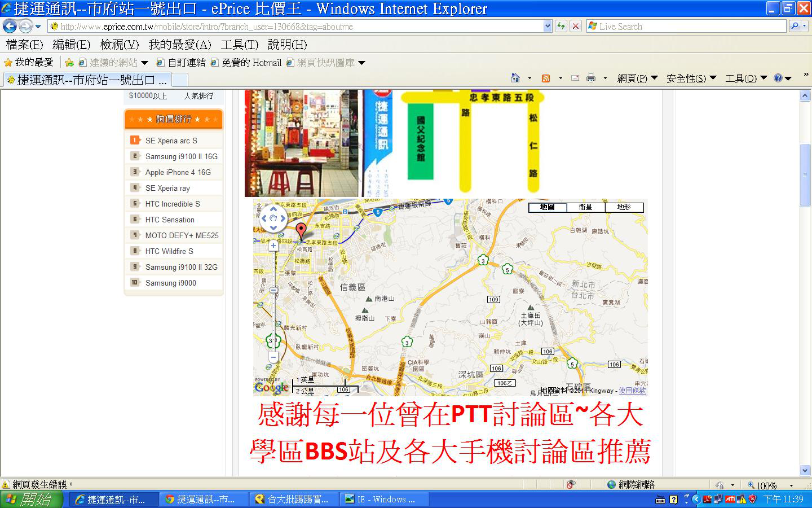
Task: Click the 人氣排行 link
Action: 198,96
